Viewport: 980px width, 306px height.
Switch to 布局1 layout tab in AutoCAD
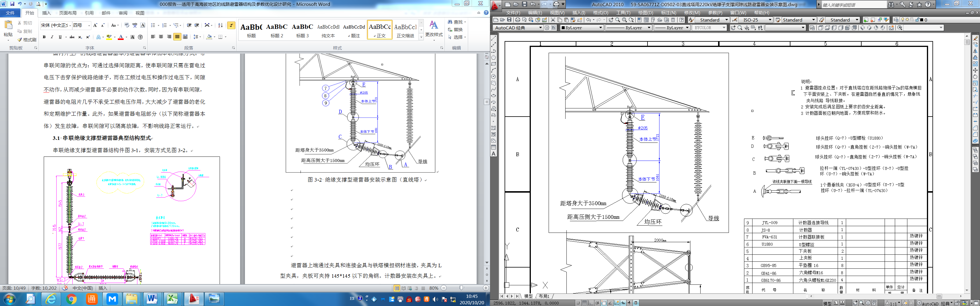tap(545, 296)
